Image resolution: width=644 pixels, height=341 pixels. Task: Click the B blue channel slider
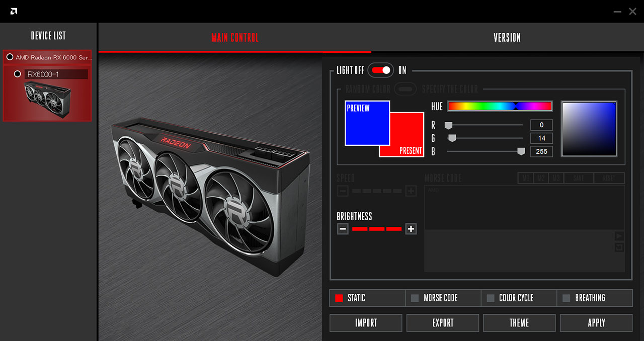pyautogui.click(x=485, y=151)
